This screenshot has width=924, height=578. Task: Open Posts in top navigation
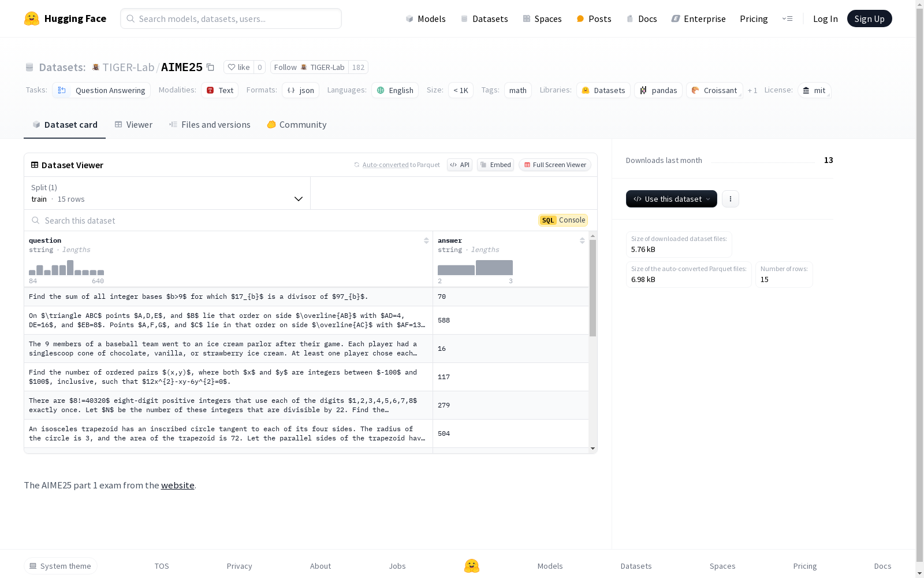click(594, 18)
